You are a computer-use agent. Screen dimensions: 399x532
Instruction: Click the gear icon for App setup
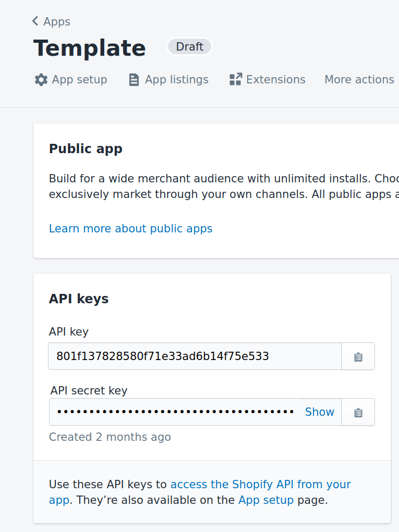[x=41, y=80]
